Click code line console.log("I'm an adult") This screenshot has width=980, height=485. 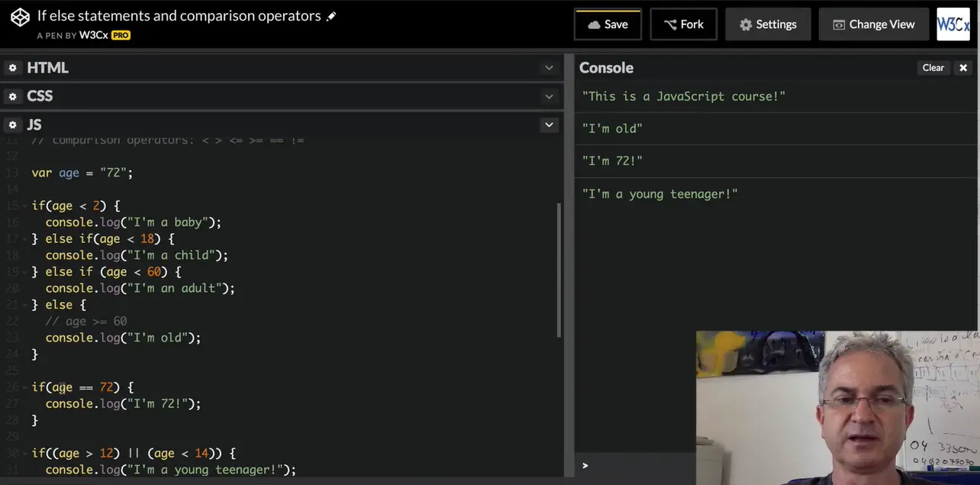coord(140,288)
